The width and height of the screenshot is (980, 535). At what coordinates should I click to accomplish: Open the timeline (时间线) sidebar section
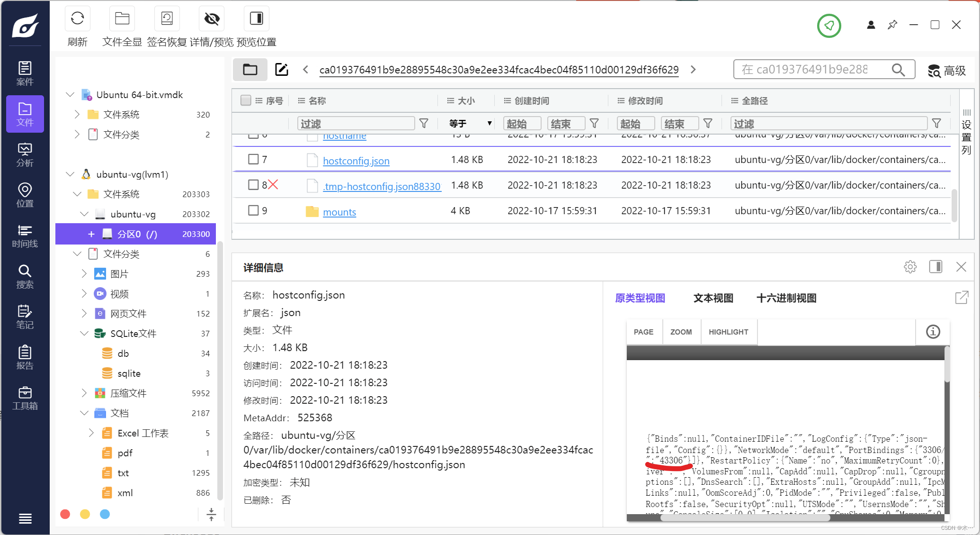25,236
